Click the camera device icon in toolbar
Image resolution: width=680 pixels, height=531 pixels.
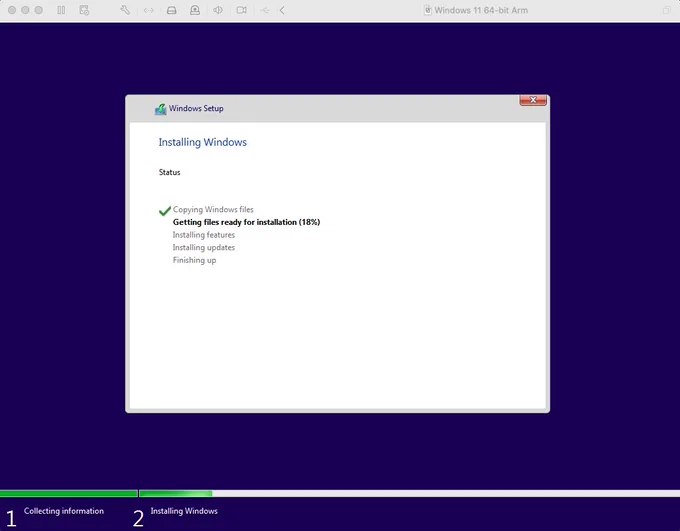[242, 10]
